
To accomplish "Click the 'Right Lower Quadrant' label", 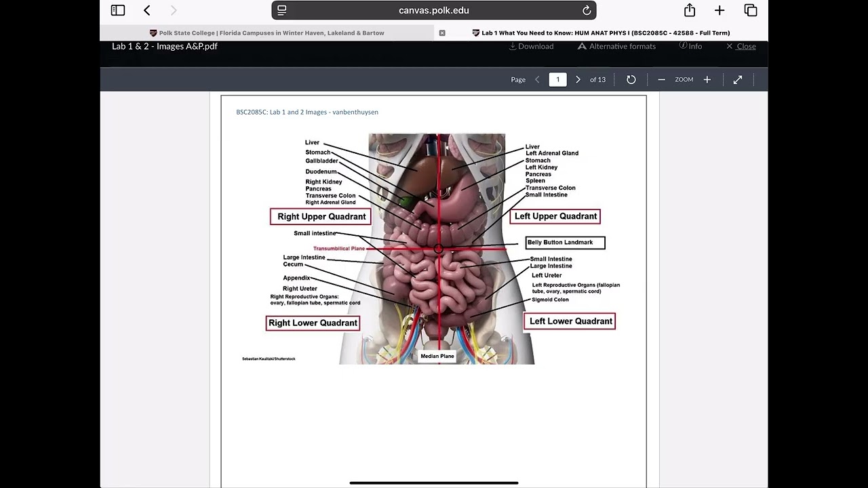I will [x=313, y=323].
